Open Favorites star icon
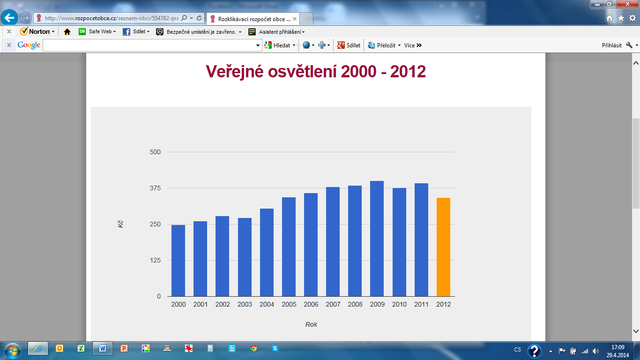Image resolution: width=640 pixels, height=360 pixels. 621,18
